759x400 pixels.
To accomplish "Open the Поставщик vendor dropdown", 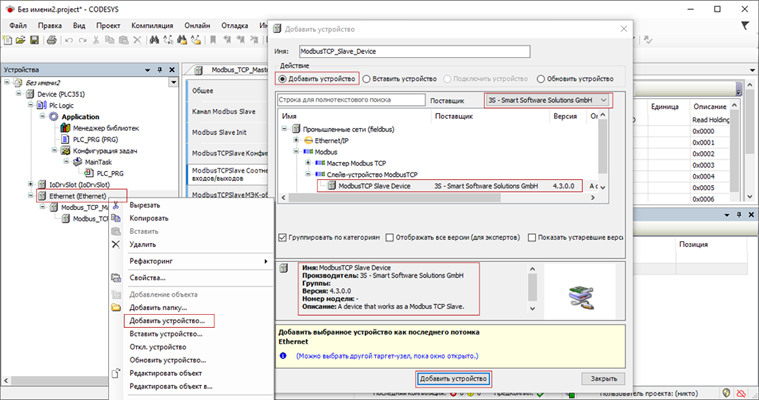I will [x=548, y=100].
